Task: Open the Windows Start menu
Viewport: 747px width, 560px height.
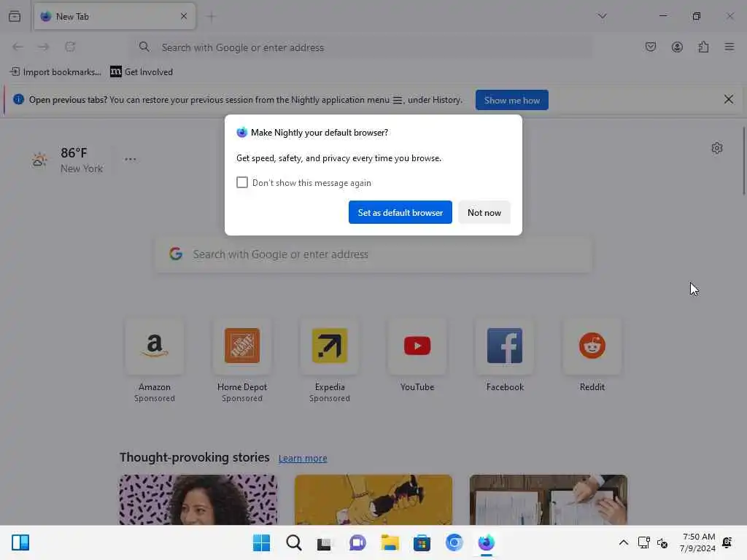Action: click(262, 542)
